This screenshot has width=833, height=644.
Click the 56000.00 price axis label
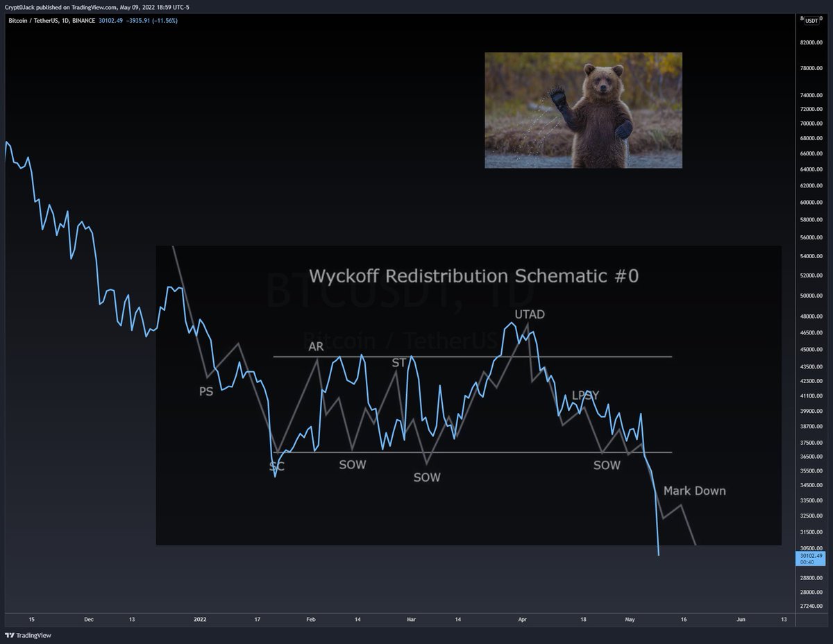point(811,237)
